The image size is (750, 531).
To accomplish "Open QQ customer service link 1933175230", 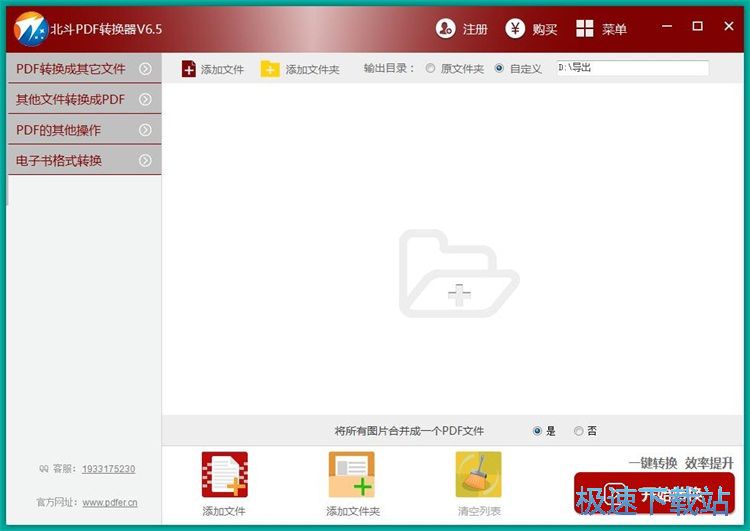I will (109, 469).
